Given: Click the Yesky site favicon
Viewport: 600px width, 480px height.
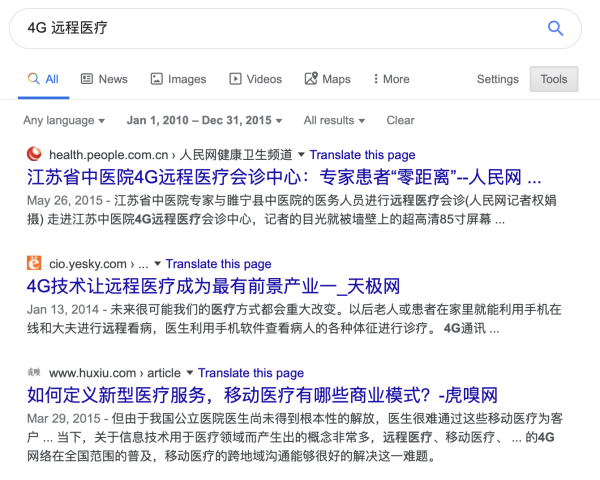Looking at the screenshot, I should [x=34, y=264].
